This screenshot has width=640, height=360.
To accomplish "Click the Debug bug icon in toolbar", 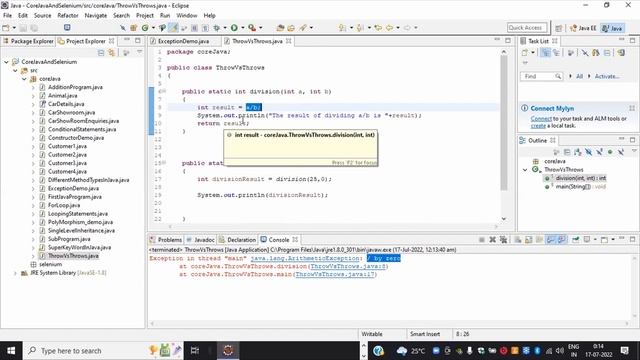I will (x=216, y=28).
